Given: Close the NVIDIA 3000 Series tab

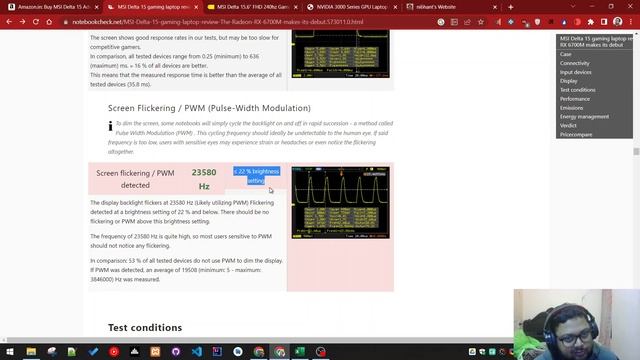Looking at the screenshot, I should coord(395,7).
